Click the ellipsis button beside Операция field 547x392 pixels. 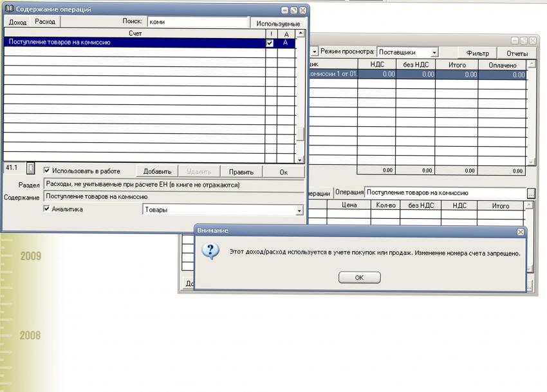(530, 192)
